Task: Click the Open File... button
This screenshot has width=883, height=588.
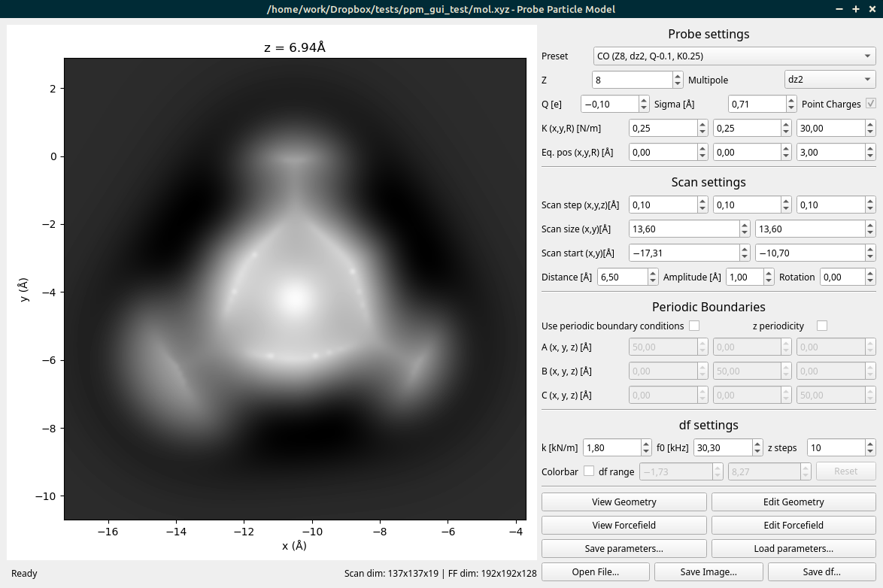Action: pos(595,571)
